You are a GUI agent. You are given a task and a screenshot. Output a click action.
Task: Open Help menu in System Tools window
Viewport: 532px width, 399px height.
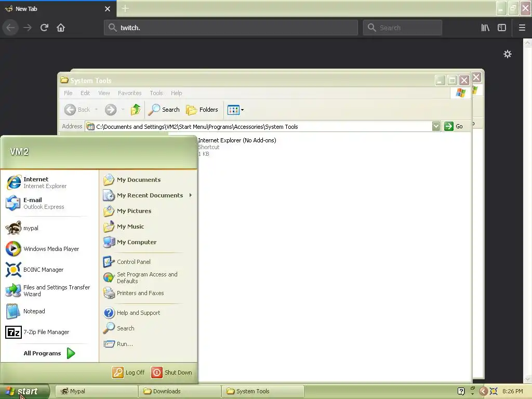click(177, 93)
